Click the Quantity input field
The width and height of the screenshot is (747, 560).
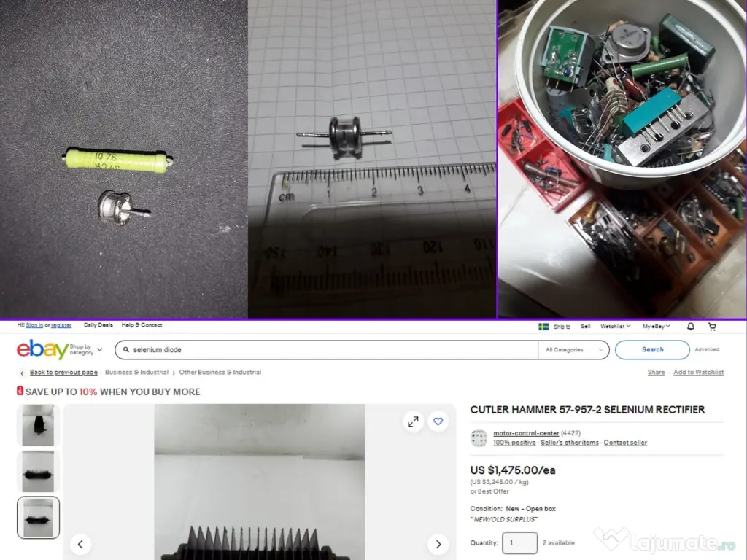point(519,542)
